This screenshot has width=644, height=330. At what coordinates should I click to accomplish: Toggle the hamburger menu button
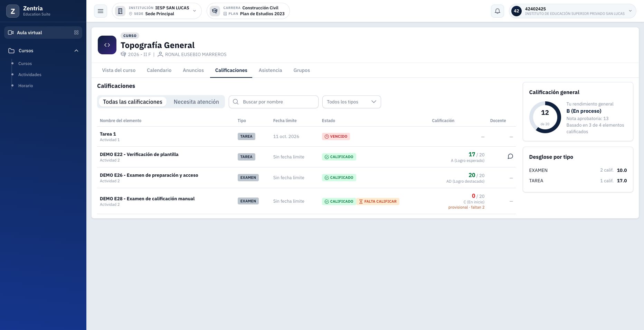pyautogui.click(x=101, y=11)
